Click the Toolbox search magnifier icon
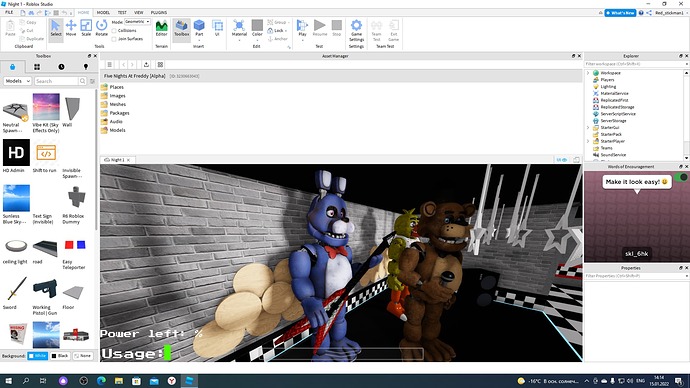This screenshot has width=690, height=388. 82,81
